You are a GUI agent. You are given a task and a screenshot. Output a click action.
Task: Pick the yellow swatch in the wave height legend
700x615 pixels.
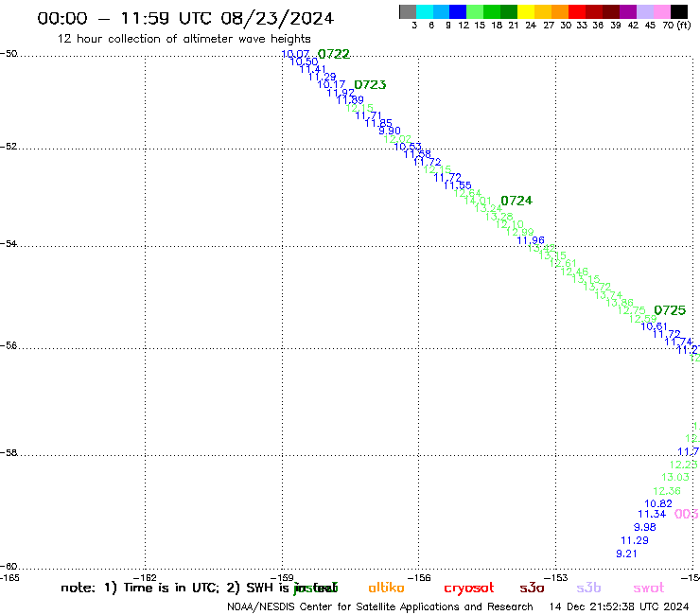coord(526,11)
